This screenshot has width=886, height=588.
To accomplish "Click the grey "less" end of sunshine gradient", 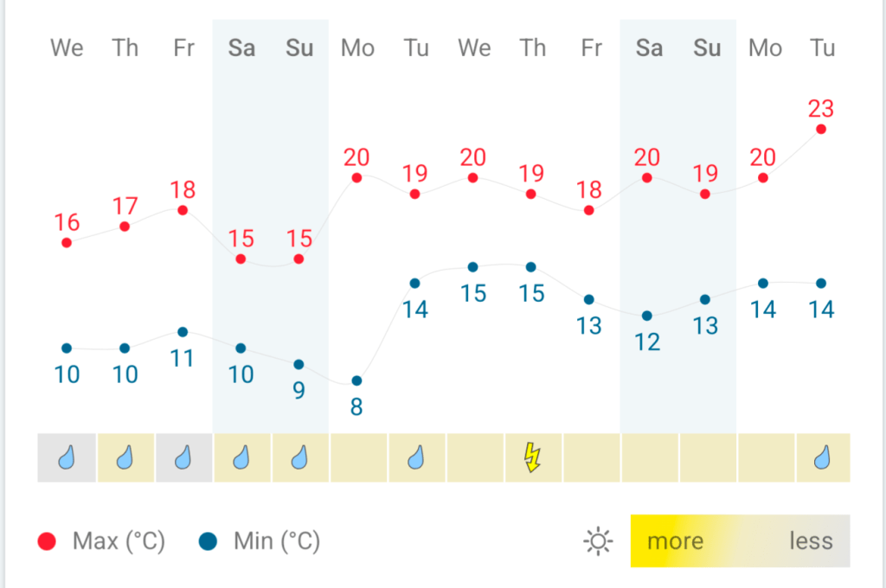I will [x=811, y=541].
